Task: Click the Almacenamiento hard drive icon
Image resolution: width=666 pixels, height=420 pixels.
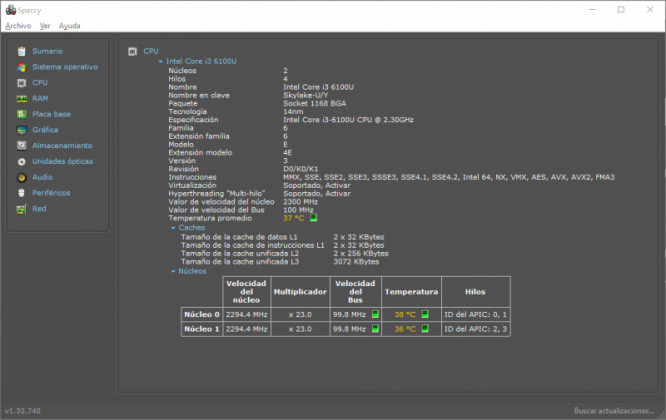Action: point(22,146)
